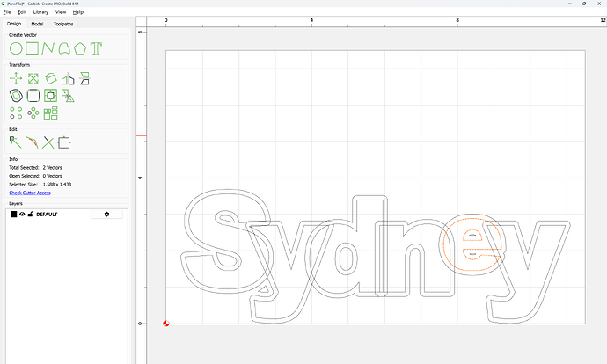
Task: Open the File menu
Action: click(x=7, y=12)
